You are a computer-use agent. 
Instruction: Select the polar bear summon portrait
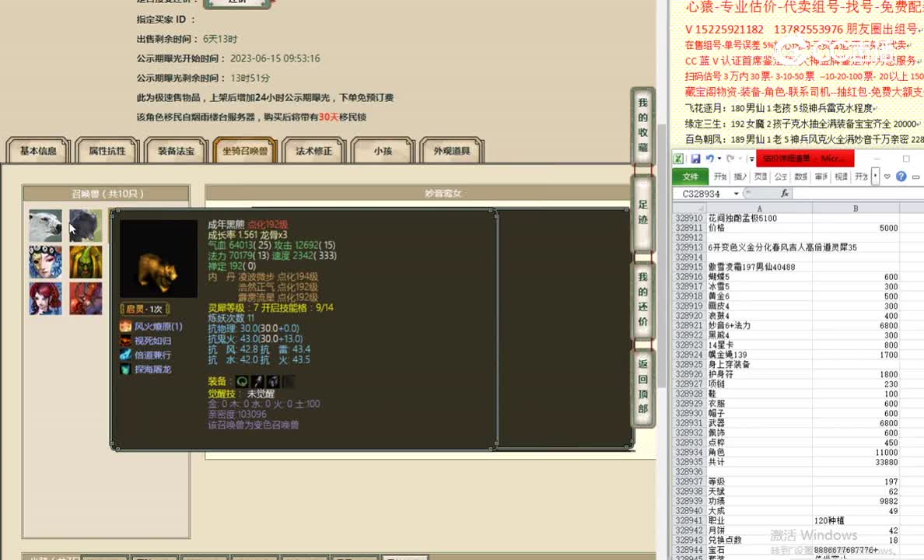44,225
